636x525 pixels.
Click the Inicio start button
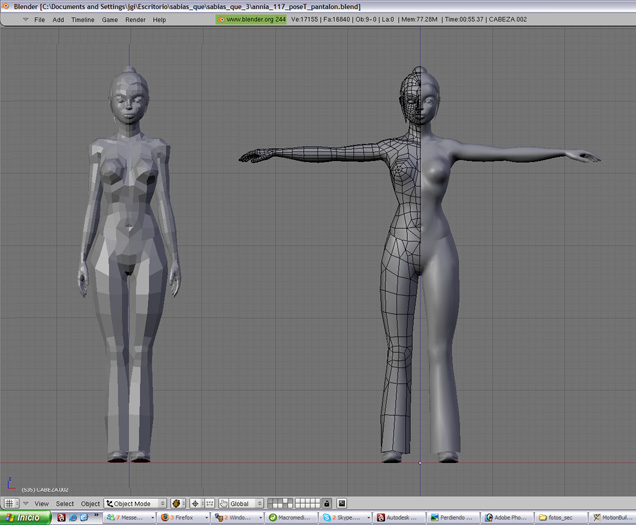(24, 518)
